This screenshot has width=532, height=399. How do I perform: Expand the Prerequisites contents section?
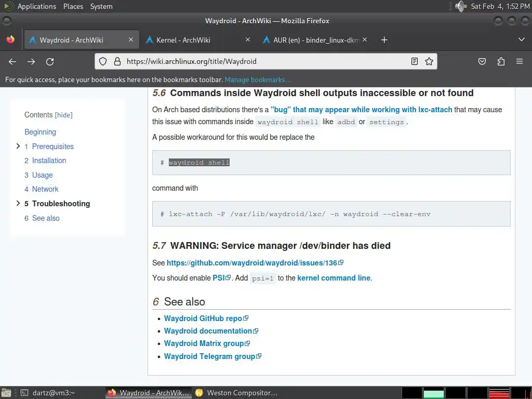(18, 146)
